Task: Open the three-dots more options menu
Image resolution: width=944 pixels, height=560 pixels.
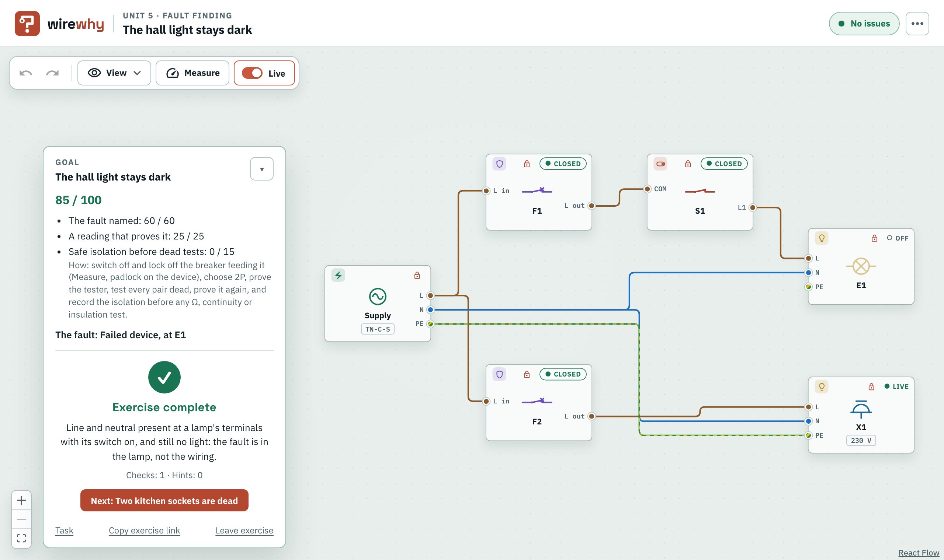Action: 917,24
